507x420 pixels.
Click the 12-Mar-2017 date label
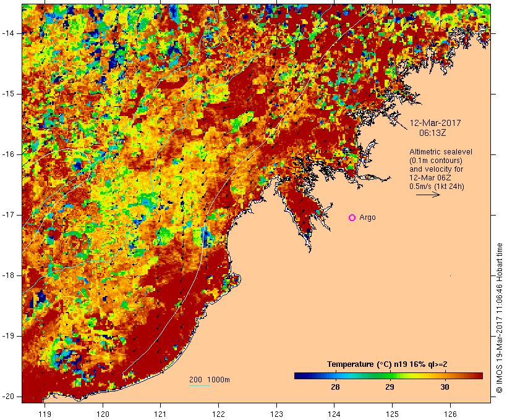(435, 123)
